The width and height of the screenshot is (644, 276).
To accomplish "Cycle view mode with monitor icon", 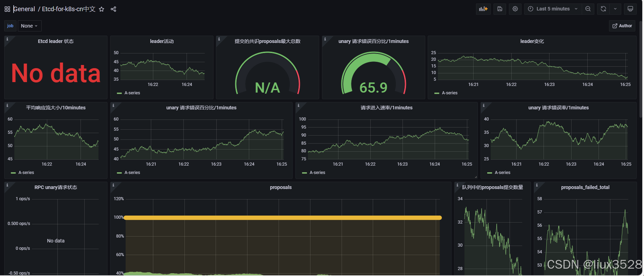I will tap(630, 9).
